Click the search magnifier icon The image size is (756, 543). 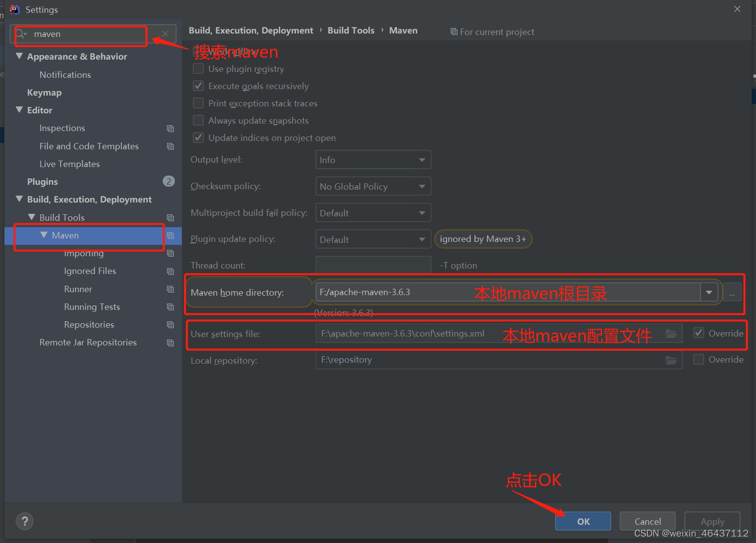point(21,34)
